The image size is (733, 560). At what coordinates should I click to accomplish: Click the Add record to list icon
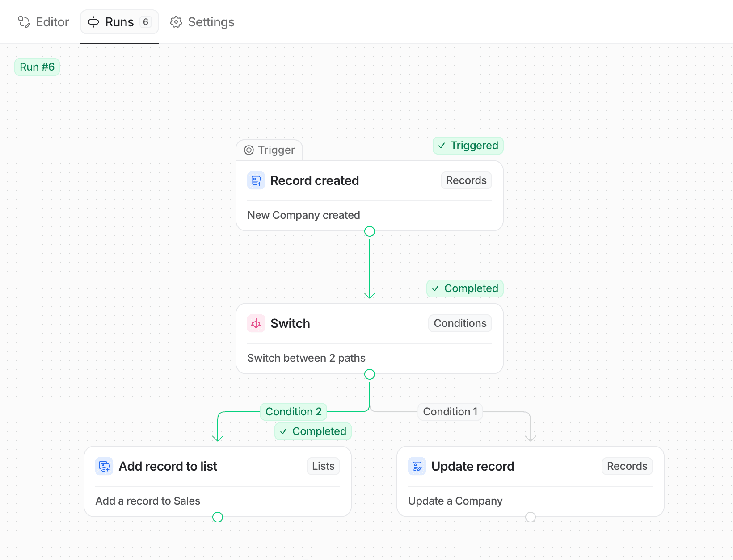tap(104, 466)
